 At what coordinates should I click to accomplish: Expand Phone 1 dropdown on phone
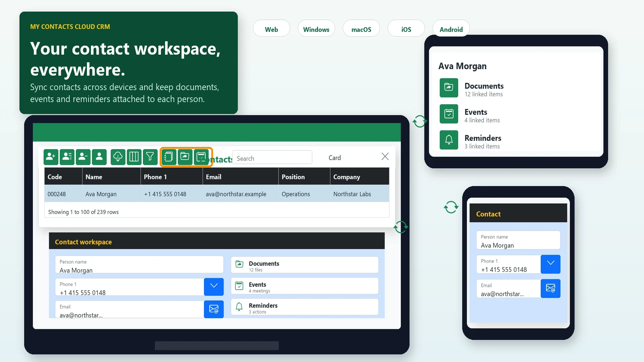pyautogui.click(x=550, y=264)
